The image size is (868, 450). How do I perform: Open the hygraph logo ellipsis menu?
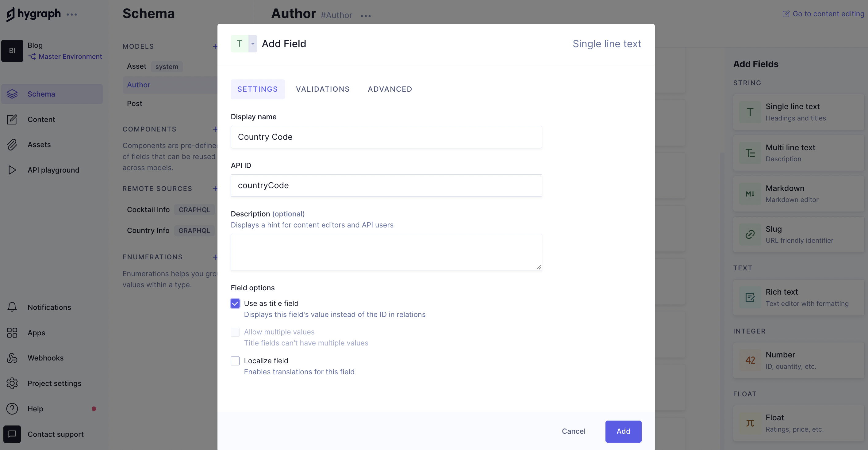point(72,14)
